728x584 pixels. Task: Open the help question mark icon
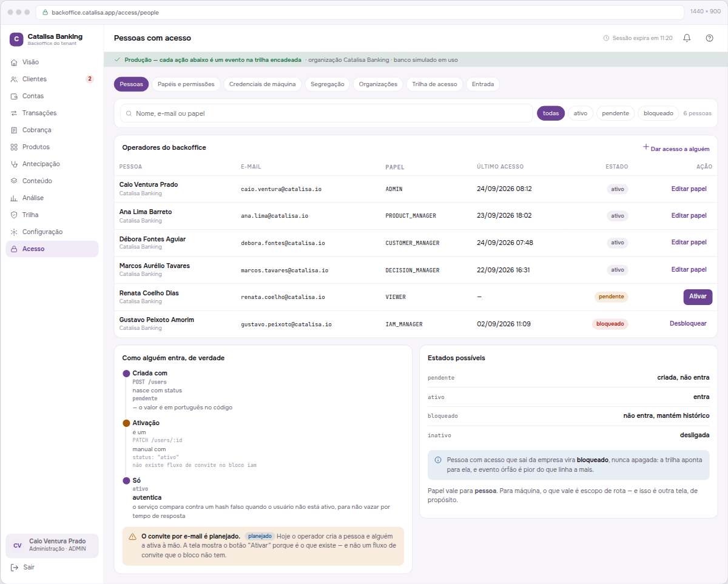coord(709,38)
